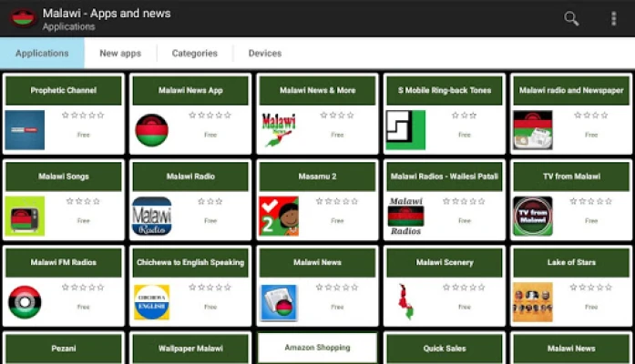Open the Prophetic Channel app icon
Image resolution: width=635 pixels, height=364 pixels.
[x=26, y=130]
